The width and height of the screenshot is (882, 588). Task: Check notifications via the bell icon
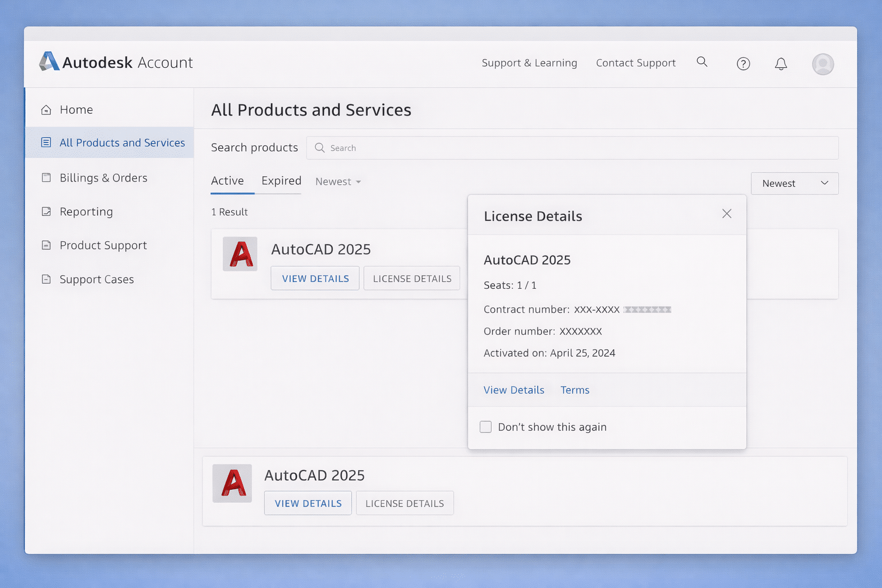781,64
